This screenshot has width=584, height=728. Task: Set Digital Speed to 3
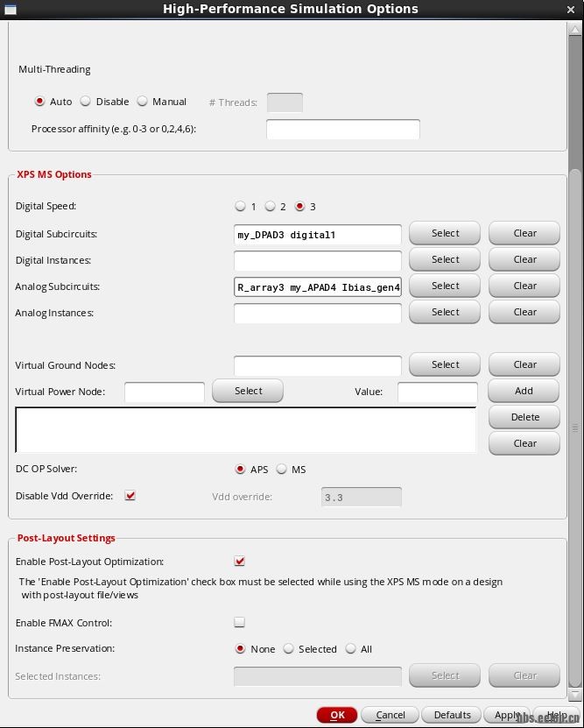point(299,206)
